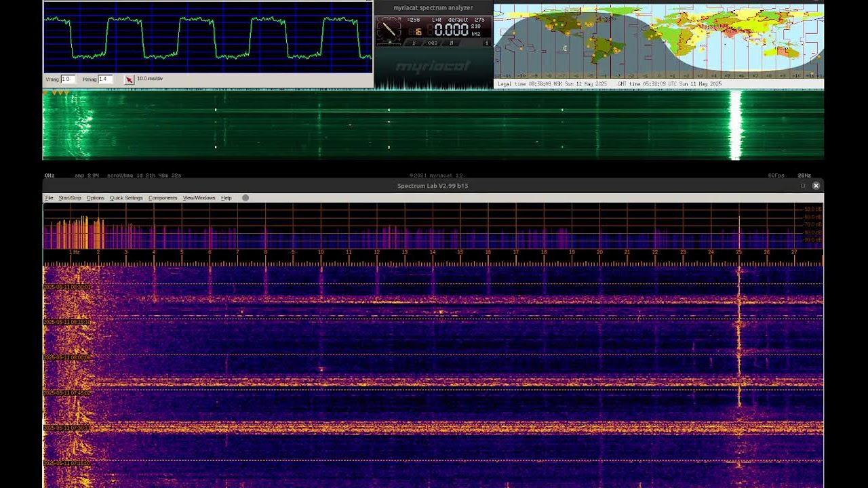Screen dimensions: 868x488
Task: Click the tuning needle gauge in myriacat analyzer
Action: click(x=389, y=30)
